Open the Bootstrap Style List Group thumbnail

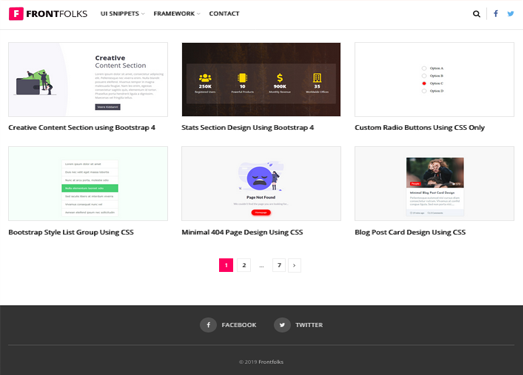click(88, 183)
